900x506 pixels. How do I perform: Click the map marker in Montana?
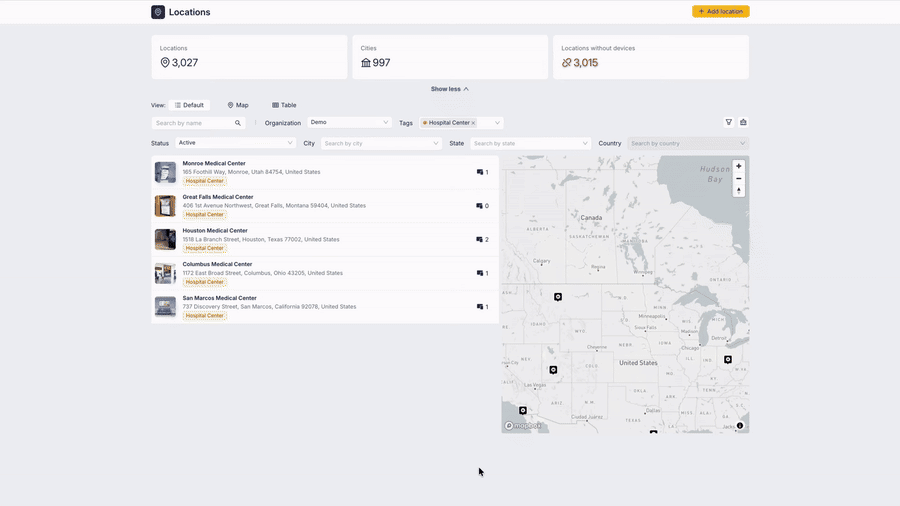click(x=558, y=297)
